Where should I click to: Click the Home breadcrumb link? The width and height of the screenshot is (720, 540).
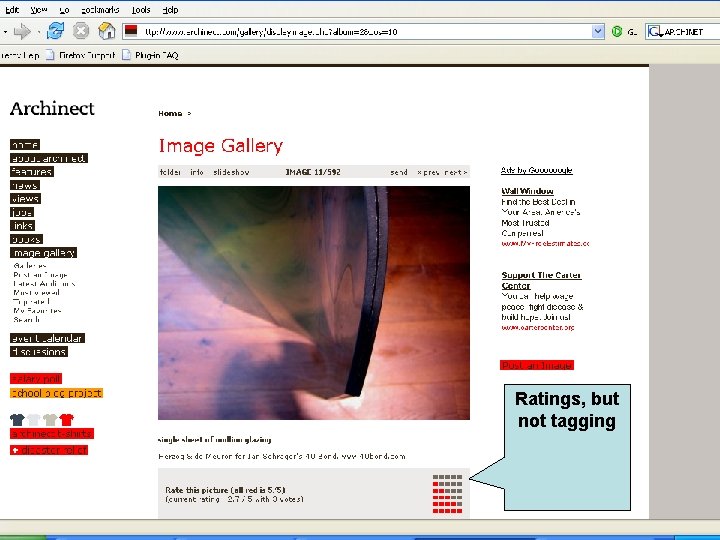point(170,113)
